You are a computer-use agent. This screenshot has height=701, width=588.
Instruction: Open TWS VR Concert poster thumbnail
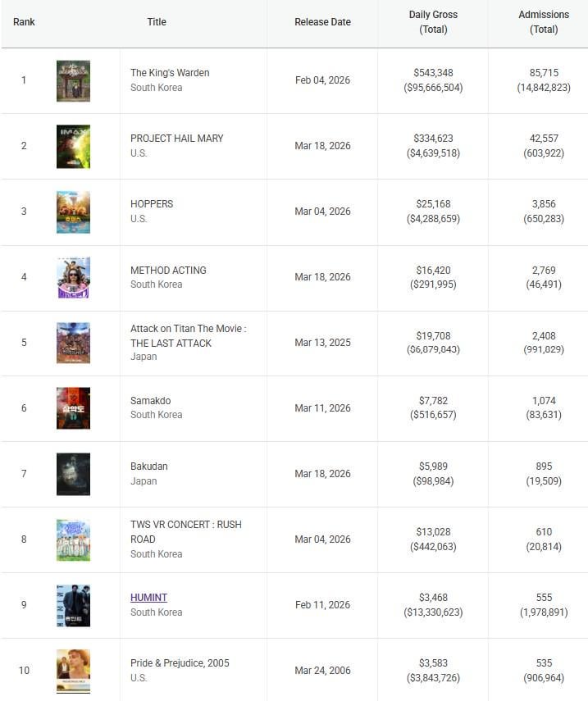[x=73, y=539]
